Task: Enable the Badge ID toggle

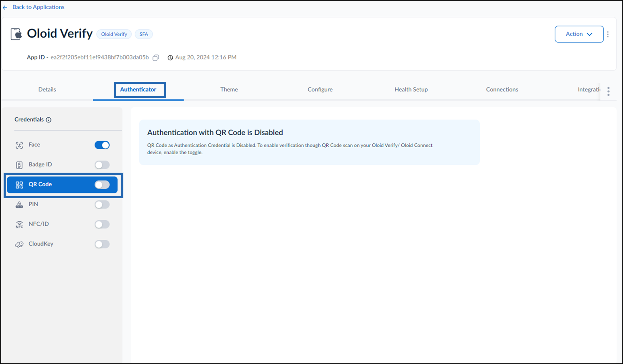Action: (102, 165)
